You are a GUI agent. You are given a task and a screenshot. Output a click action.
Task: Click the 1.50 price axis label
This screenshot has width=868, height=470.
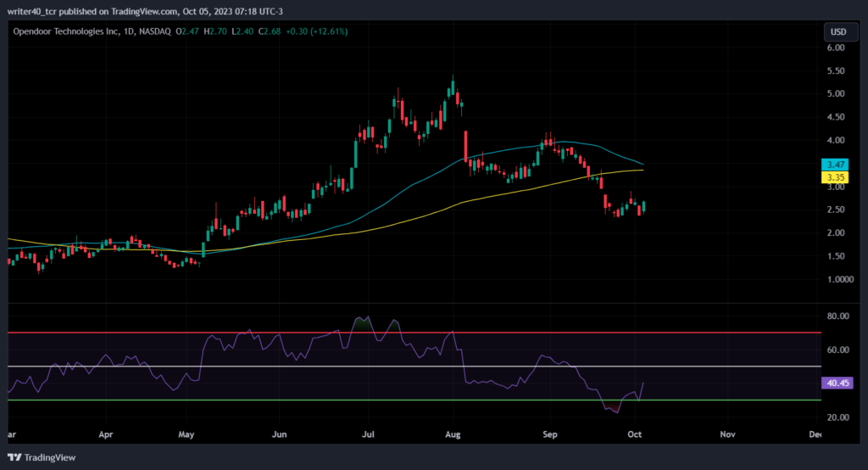click(836, 256)
